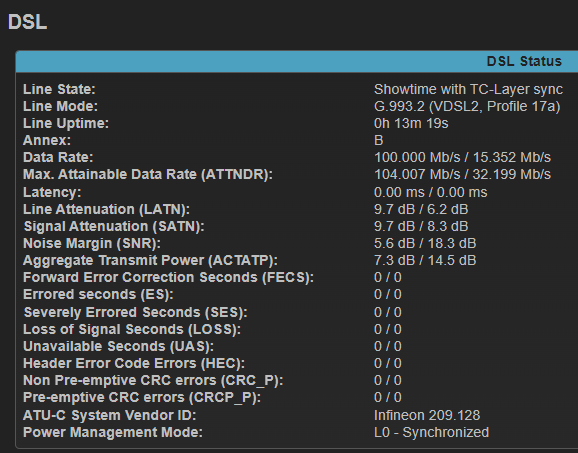Select the G.993.2 VDSL2 Profile 17a value
The width and height of the screenshot is (578, 453).
(x=467, y=107)
